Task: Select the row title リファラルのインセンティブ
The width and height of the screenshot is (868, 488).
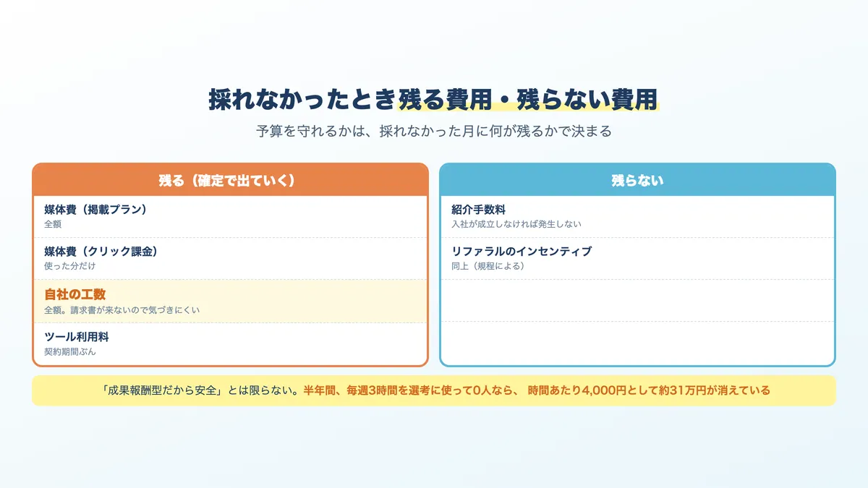Action: tap(522, 252)
